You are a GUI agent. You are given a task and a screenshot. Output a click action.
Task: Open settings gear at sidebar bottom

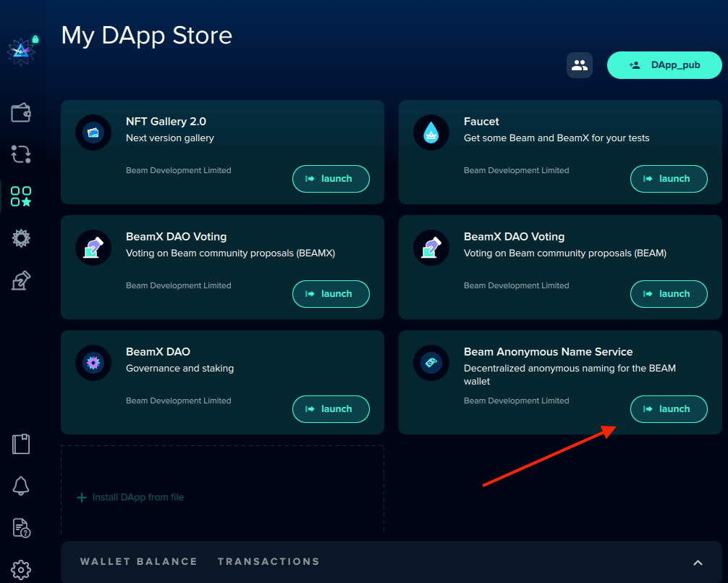point(21,568)
